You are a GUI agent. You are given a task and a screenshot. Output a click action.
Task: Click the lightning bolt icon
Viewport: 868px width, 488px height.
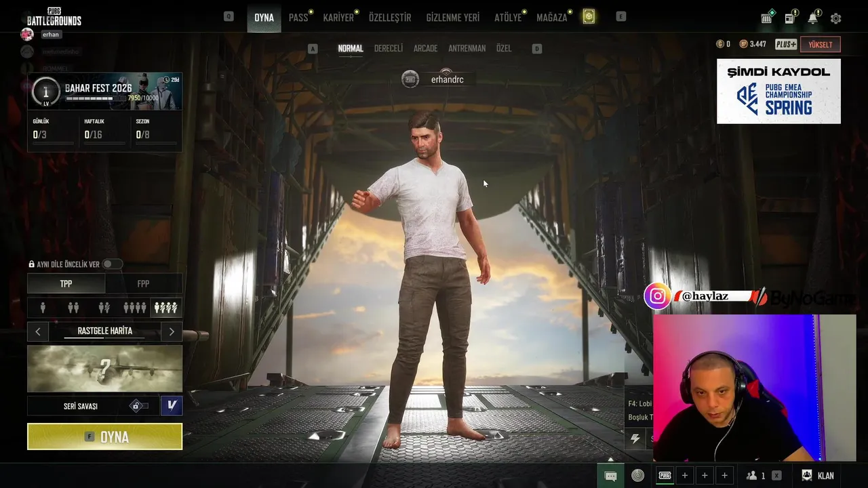(x=635, y=439)
